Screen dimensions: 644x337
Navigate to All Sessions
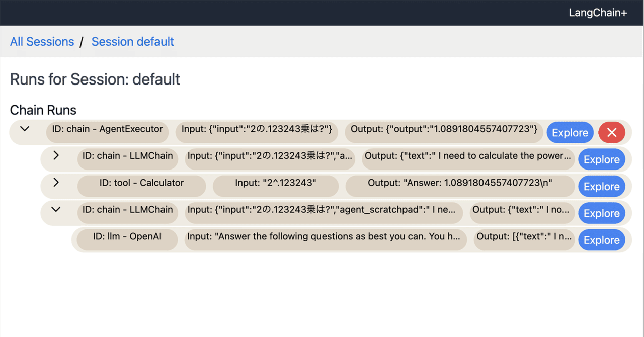click(x=42, y=41)
